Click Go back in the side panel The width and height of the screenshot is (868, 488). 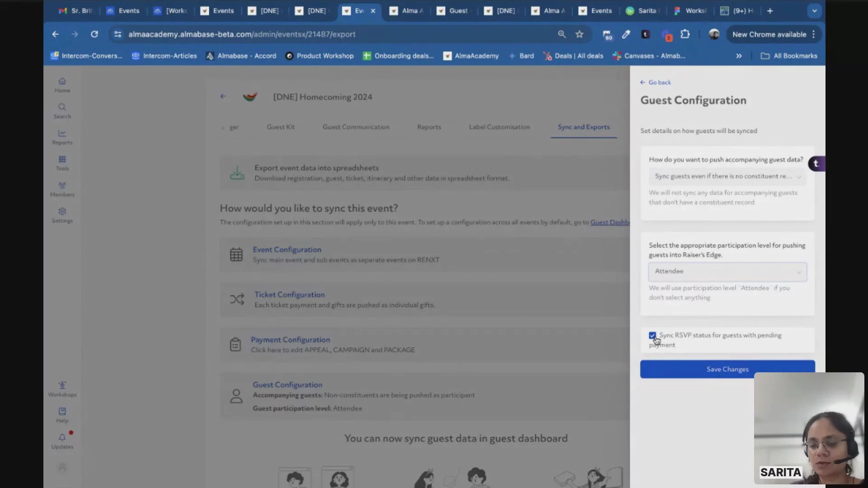point(656,82)
